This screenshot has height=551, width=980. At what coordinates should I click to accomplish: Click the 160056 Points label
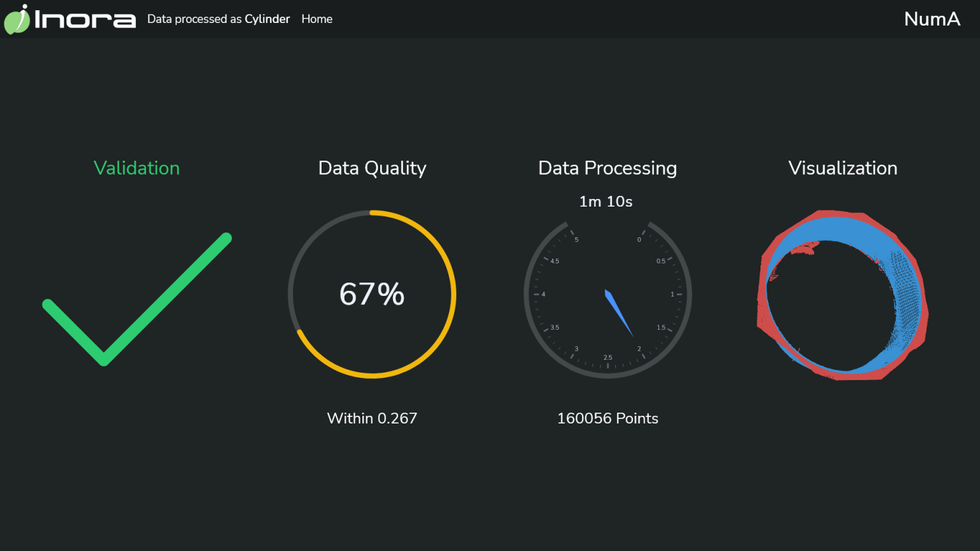(607, 418)
